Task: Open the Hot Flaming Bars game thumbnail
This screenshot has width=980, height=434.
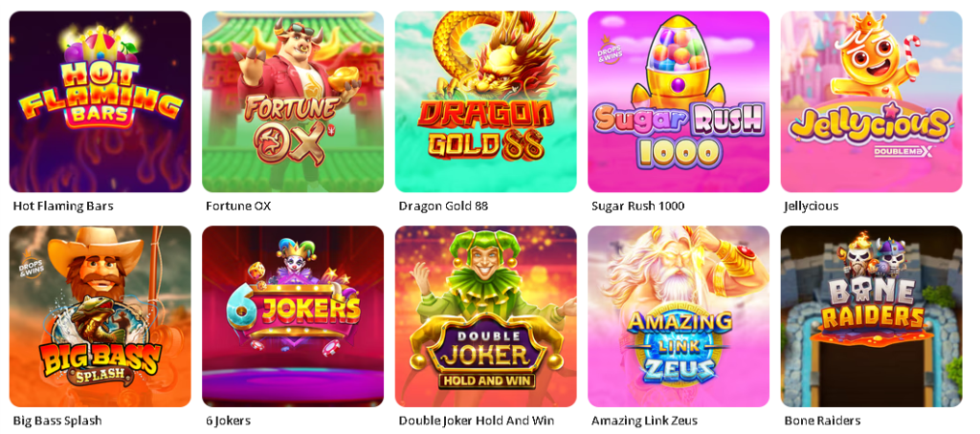Action: (100, 101)
